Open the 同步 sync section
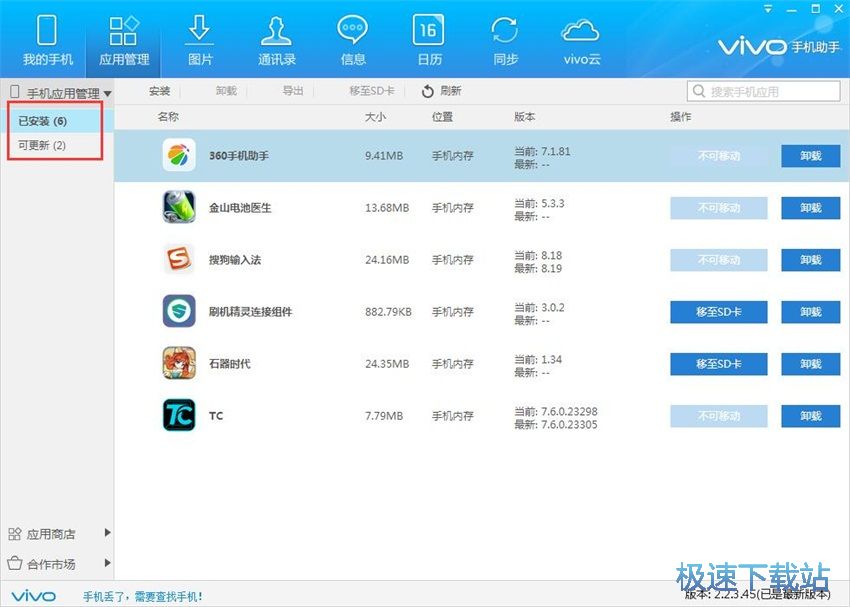850x607 pixels. click(505, 40)
